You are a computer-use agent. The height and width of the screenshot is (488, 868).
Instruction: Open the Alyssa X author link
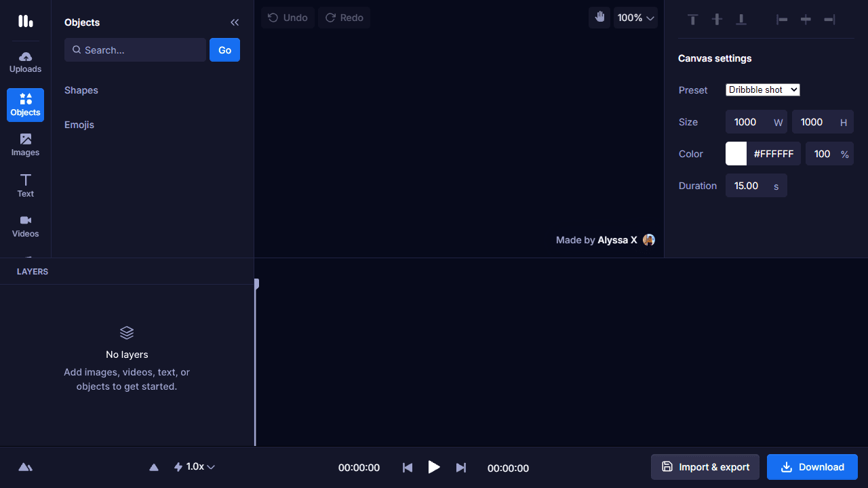tap(617, 240)
